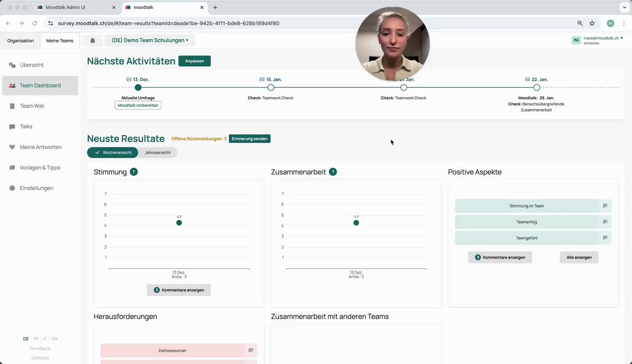
Task: Click the Teamgefühl aspect bar
Action: [527, 238]
